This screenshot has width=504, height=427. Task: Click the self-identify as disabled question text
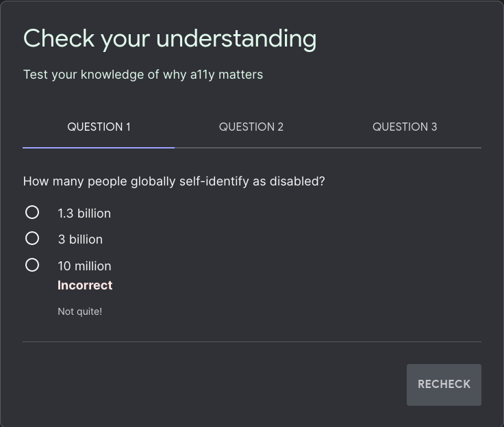174,181
